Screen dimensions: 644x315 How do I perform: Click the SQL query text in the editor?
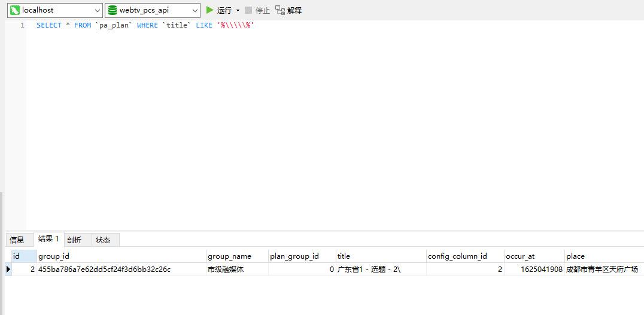145,26
